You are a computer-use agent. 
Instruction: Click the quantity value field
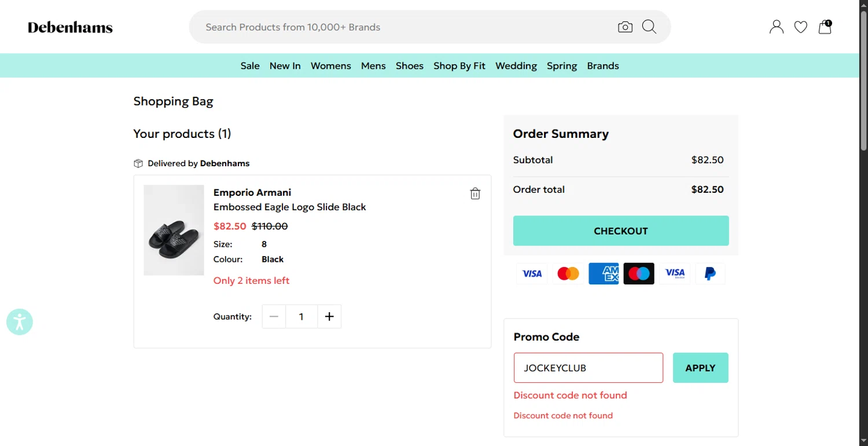(301, 316)
